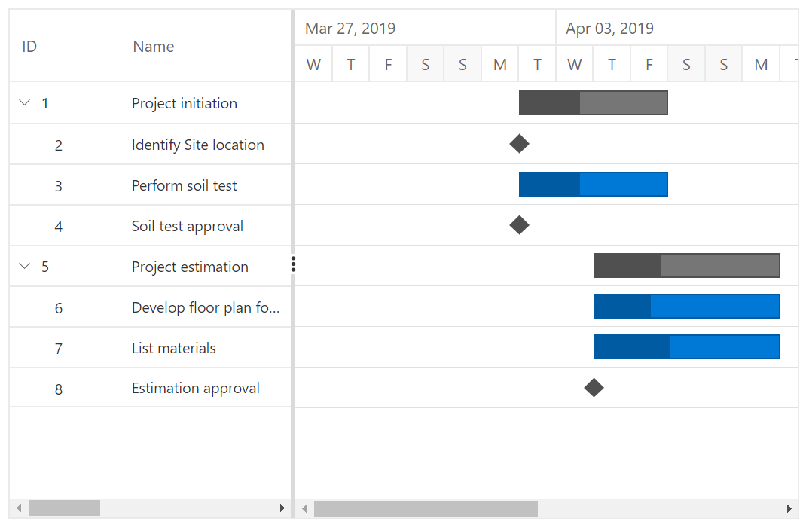The height and width of the screenshot is (528, 812).
Task: Click the milestone diamond for Identify Site location
Action: pyautogui.click(x=519, y=143)
